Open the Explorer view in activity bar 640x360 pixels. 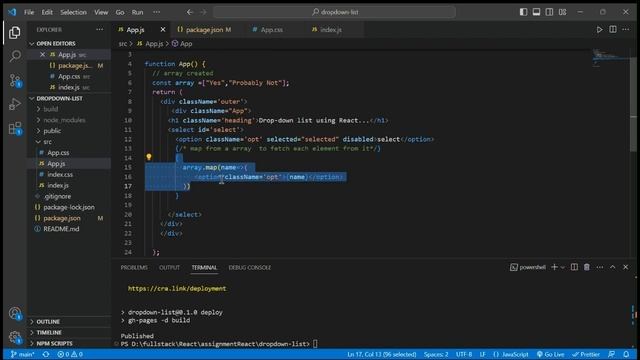tap(15, 32)
